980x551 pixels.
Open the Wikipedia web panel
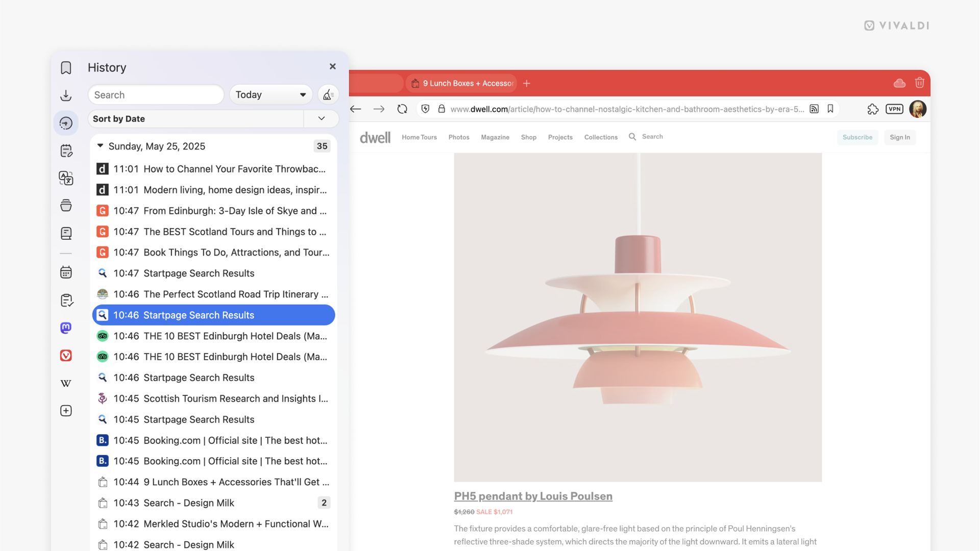(66, 383)
